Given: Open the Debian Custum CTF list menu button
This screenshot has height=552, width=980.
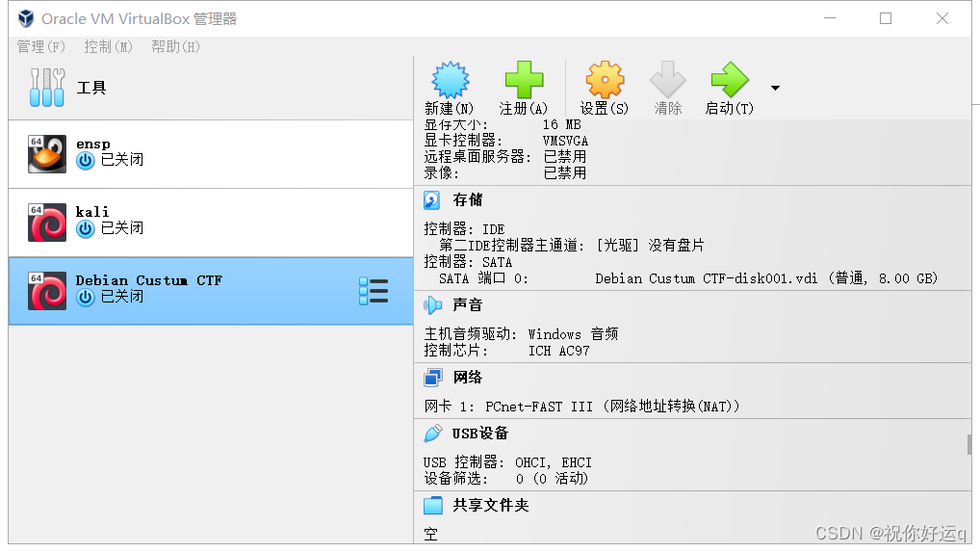Looking at the screenshot, I should [x=374, y=291].
